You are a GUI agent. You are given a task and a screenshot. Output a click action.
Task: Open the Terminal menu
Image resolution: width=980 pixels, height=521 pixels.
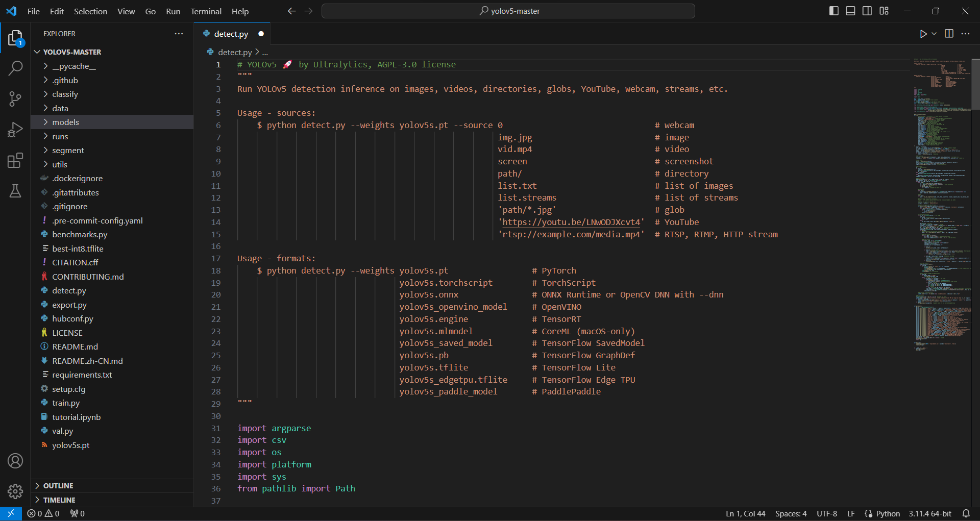click(x=206, y=11)
